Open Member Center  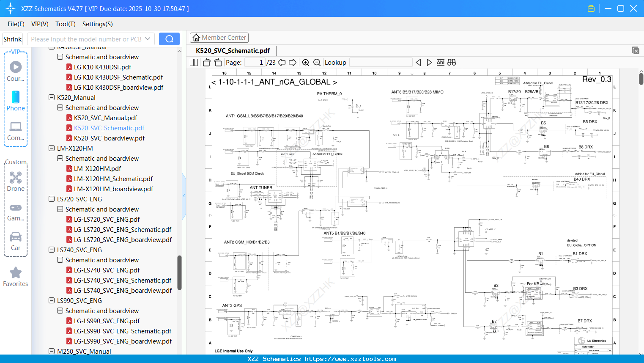219,37
